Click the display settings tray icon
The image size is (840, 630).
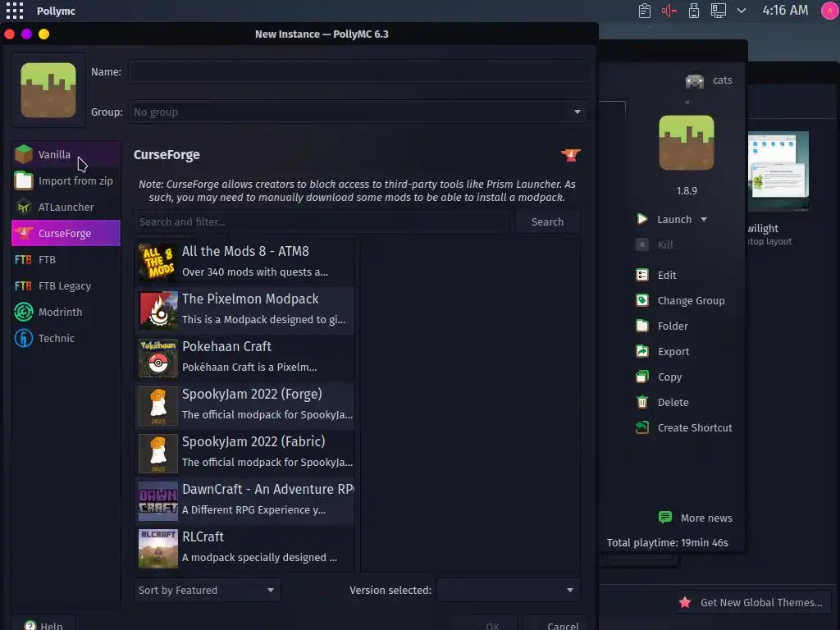pos(719,11)
